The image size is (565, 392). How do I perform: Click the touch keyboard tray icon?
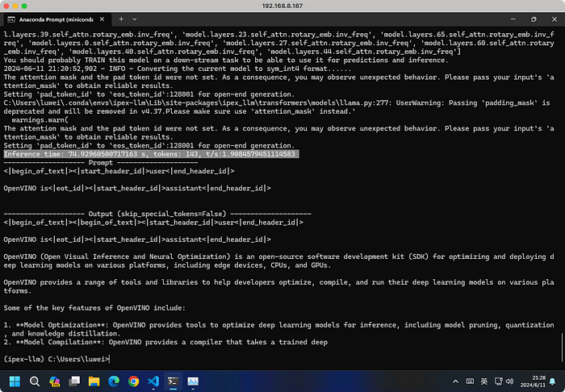point(470,382)
